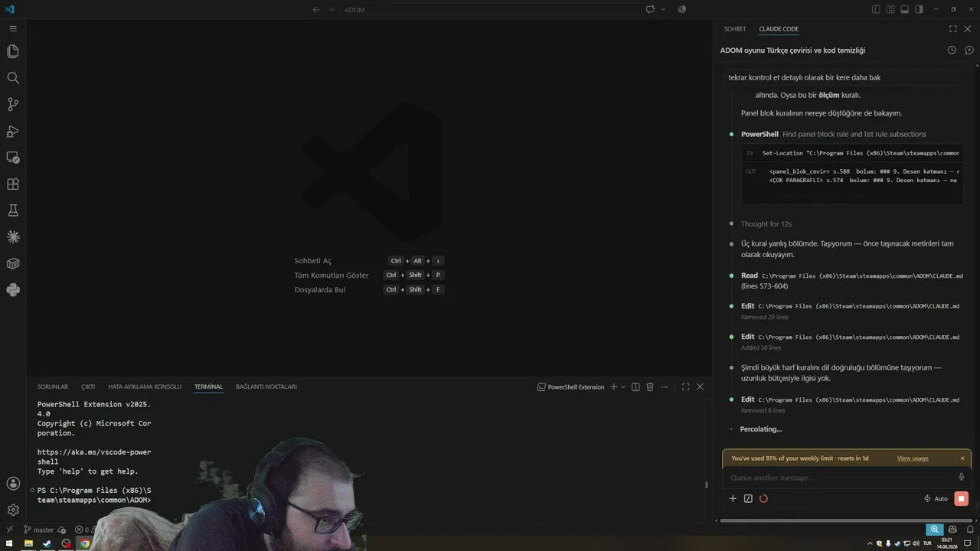Viewport: 980px width, 551px height.
Task: Click the 'View usage' link
Action: [x=913, y=458]
